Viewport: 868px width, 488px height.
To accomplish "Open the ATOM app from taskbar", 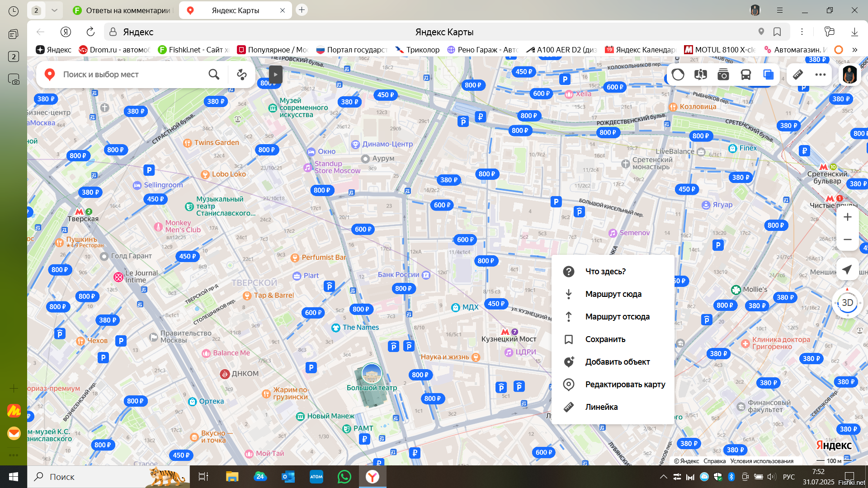I will 316,477.
